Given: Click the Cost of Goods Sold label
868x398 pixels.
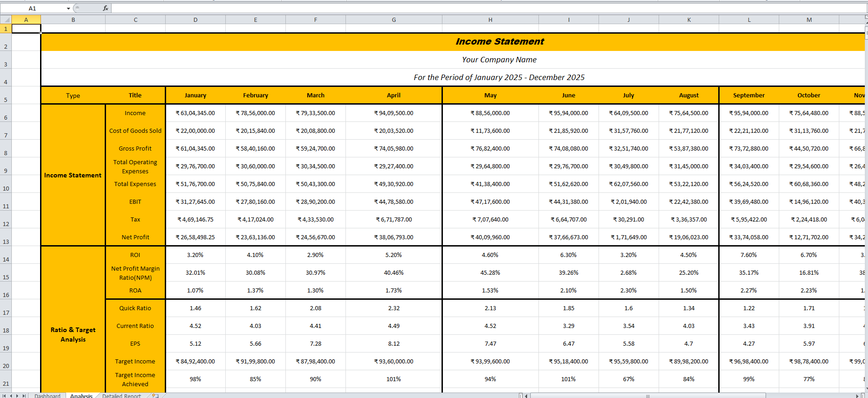Looking at the screenshot, I should pyautogui.click(x=135, y=131).
